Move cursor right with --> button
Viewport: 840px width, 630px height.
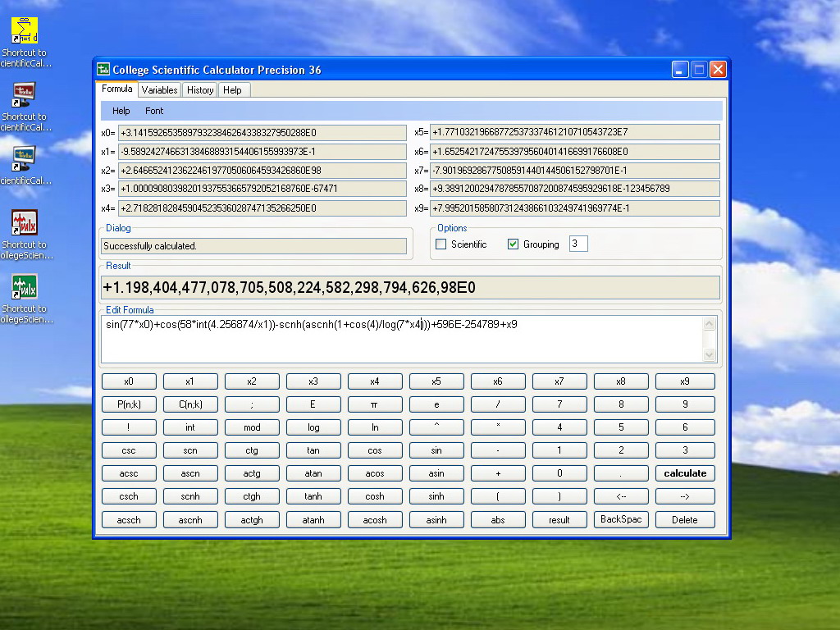685,496
